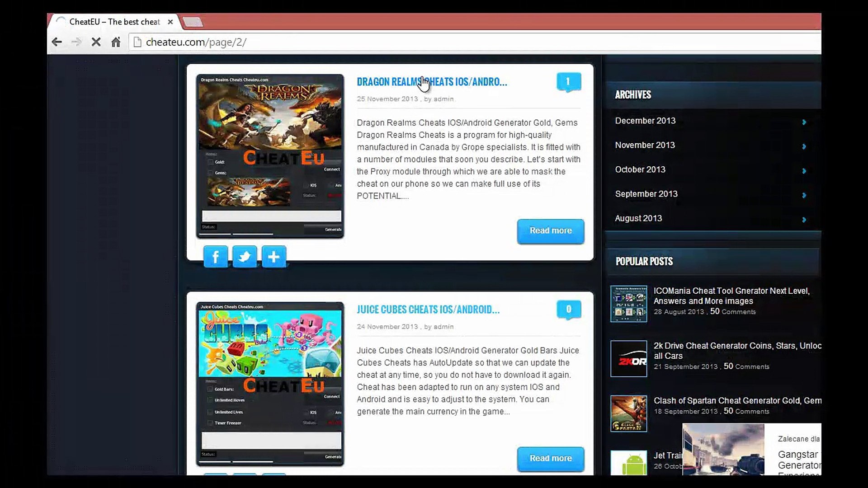Expand October 2013 archive arrow
The image size is (868, 488).
click(x=804, y=171)
